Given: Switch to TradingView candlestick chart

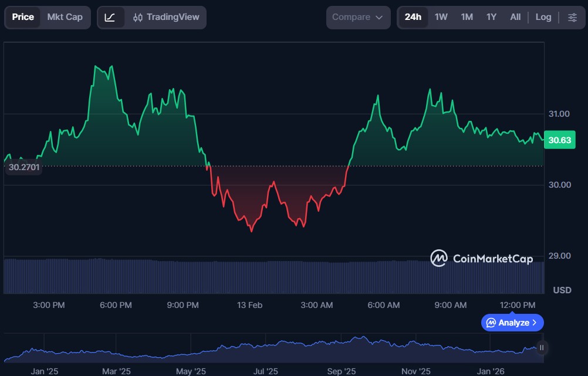Looking at the screenshot, I should [166, 18].
